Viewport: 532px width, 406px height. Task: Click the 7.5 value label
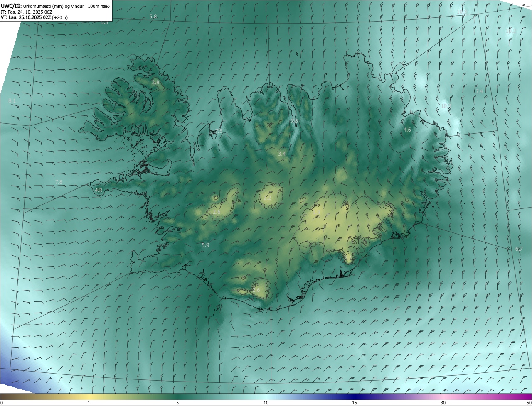(x=219, y=131)
